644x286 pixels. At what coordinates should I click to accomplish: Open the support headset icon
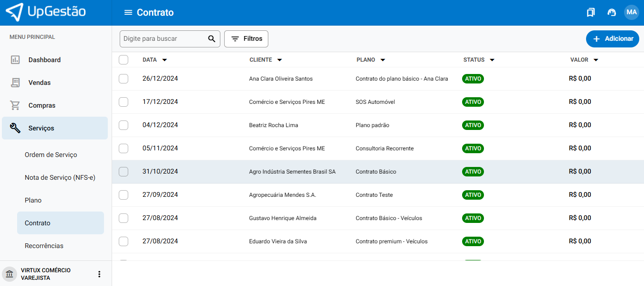point(612,13)
